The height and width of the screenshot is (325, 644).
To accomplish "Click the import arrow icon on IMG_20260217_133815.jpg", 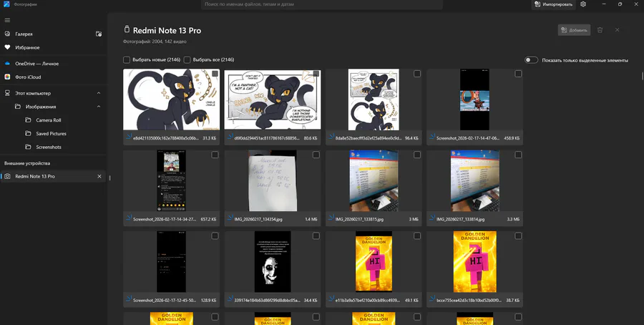I will (331, 218).
